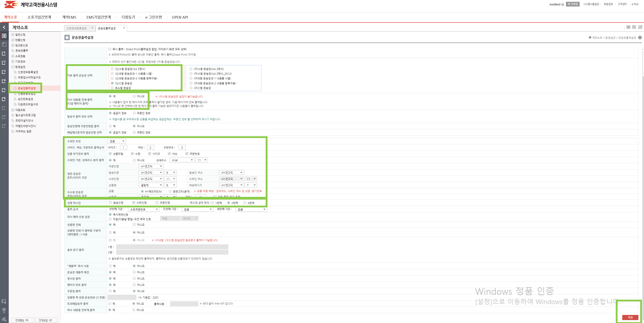Click the 로그아웃 button

coord(572,4)
